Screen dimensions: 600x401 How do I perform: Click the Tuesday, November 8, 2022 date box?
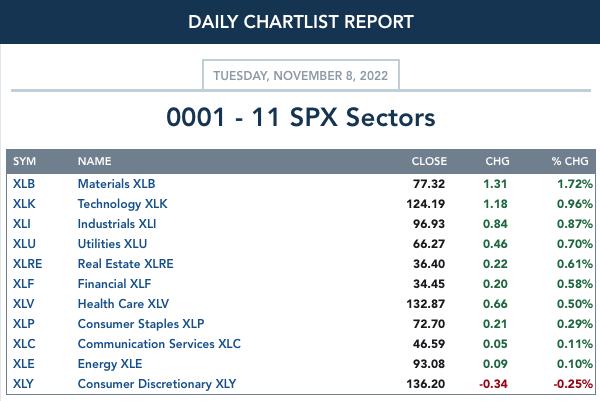pyautogui.click(x=301, y=75)
